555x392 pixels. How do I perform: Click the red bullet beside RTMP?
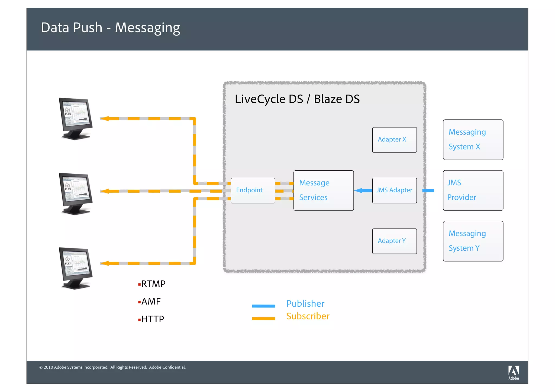[x=139, y=284]
